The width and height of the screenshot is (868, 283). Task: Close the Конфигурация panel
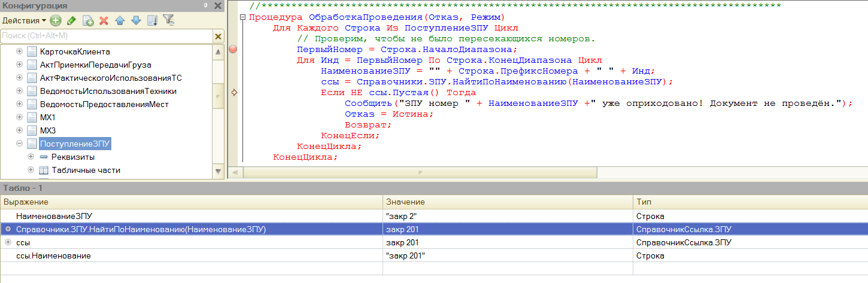[x=218, y=5]
